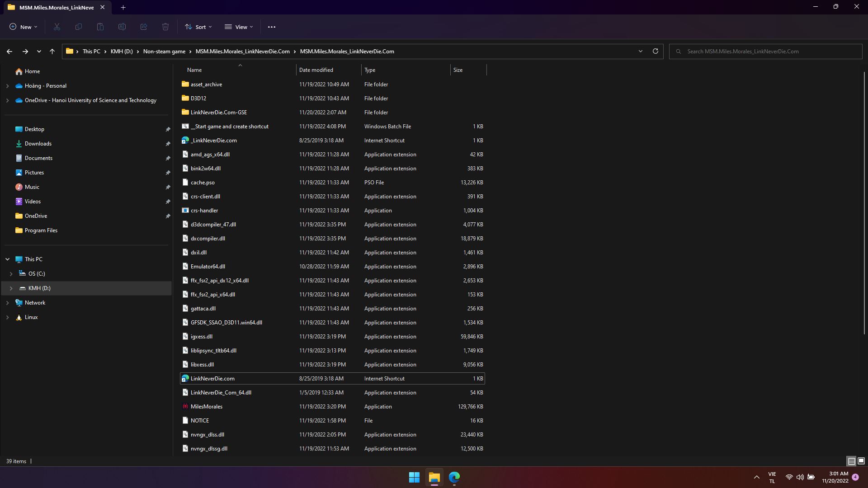Click the LinkNeverDie.com internet shortcut
Image resolution: width=868 pixels, height=488 pixels.
click(x=212, y=378)
